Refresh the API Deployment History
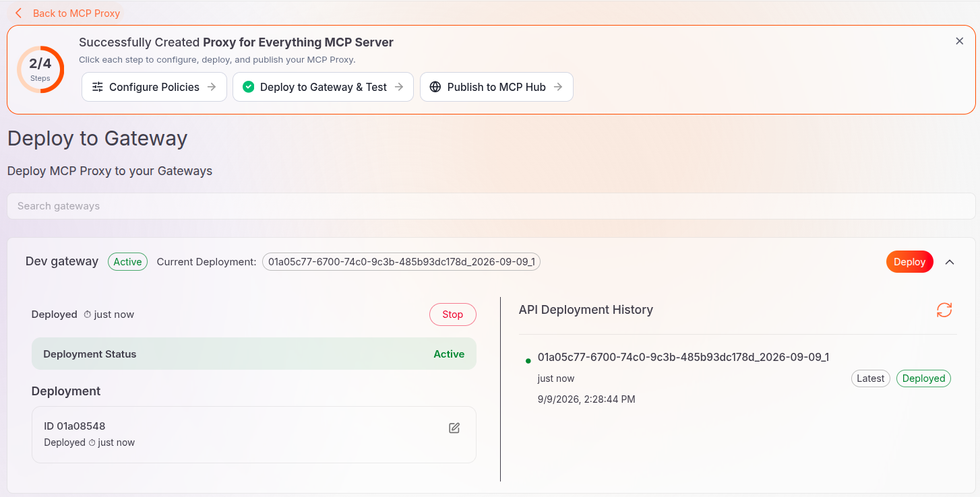The width and height of the screenshot is (980, 497). point(944,310)
